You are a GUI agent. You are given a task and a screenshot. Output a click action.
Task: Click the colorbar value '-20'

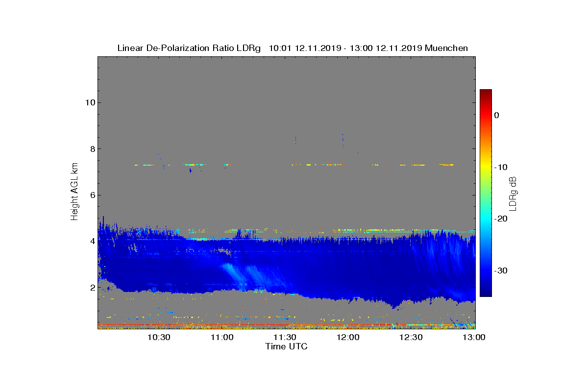point(500,219)
